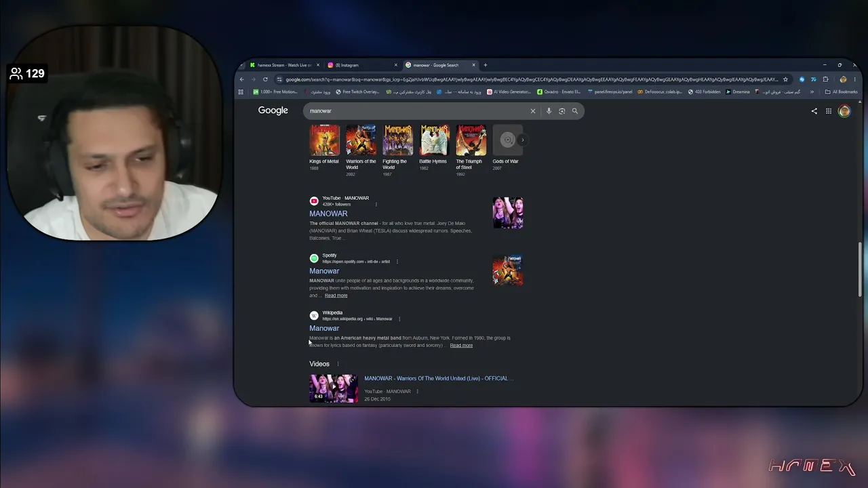
Task: Open the Spotify result's album image
Action: (508, 270)
